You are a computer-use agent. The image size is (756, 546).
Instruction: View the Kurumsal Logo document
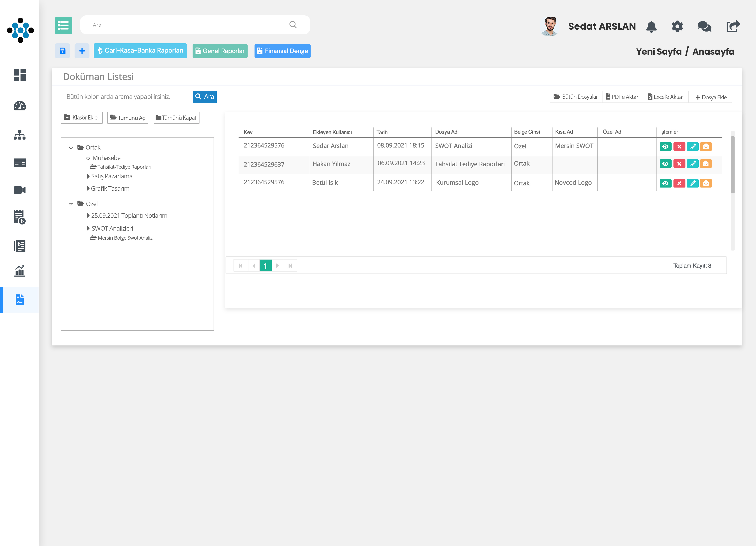[665, 183]
